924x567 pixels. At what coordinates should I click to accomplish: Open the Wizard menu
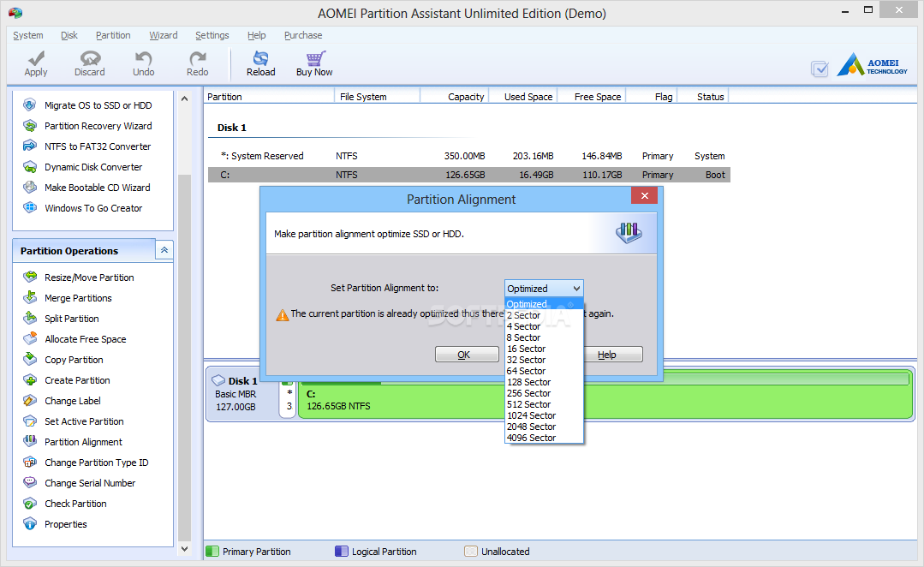[164, 35]
